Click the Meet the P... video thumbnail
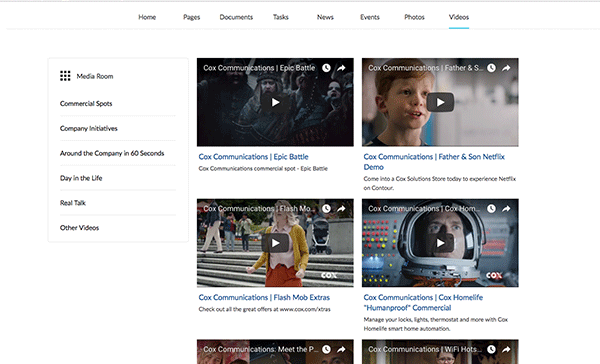Image resolution: width=600 pixels, height=364 pixels. pos(275,351)
